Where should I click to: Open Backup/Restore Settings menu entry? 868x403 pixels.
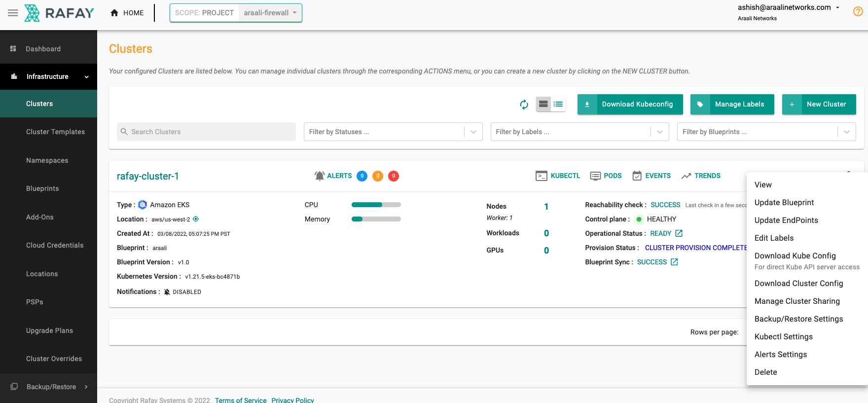click(807, 319)
